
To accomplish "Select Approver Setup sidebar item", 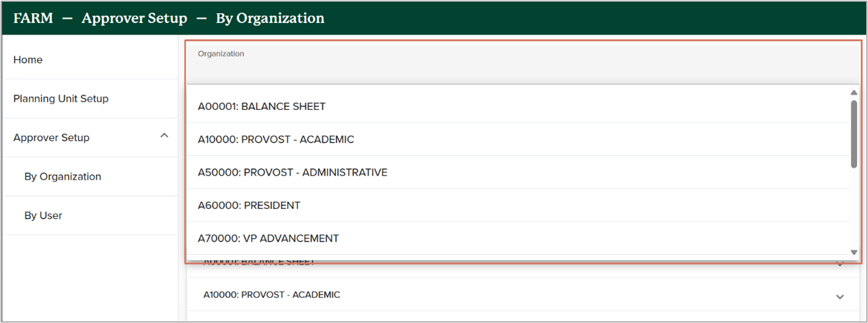I will pyautogui.click(x=90, y=138).
